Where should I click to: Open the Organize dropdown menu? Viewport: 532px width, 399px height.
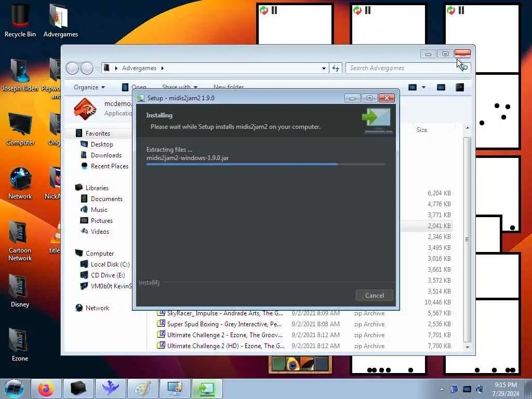click(89, 87)
